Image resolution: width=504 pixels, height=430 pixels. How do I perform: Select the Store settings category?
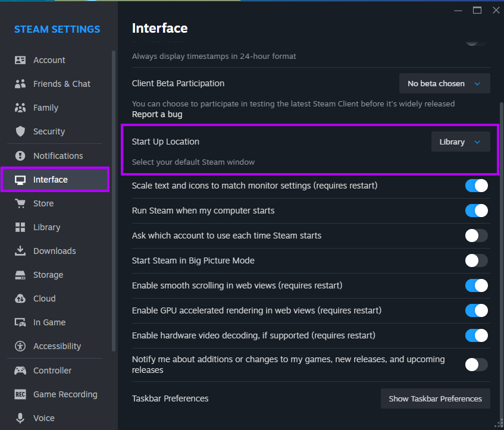point(55,203)
